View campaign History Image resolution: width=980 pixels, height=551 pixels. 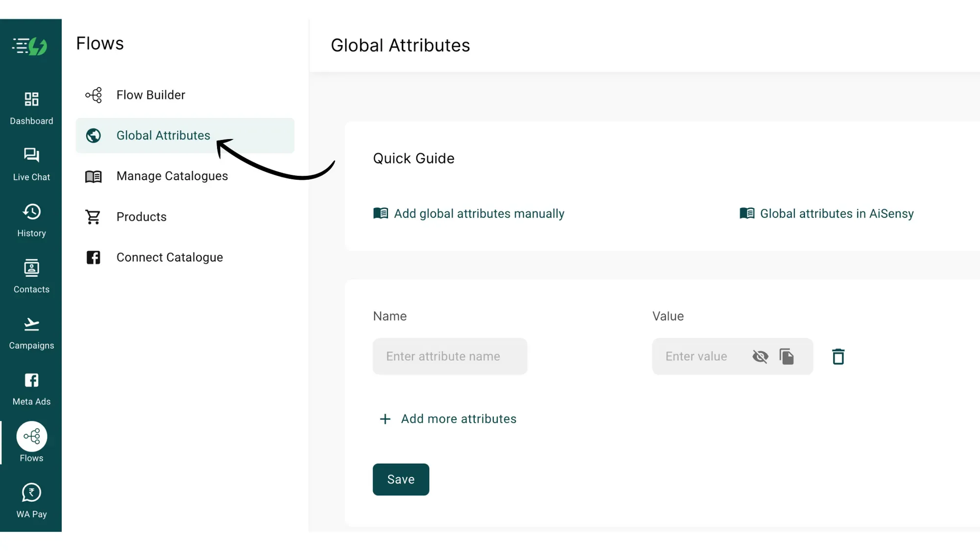pyautogui.click(x=31, y=219)
